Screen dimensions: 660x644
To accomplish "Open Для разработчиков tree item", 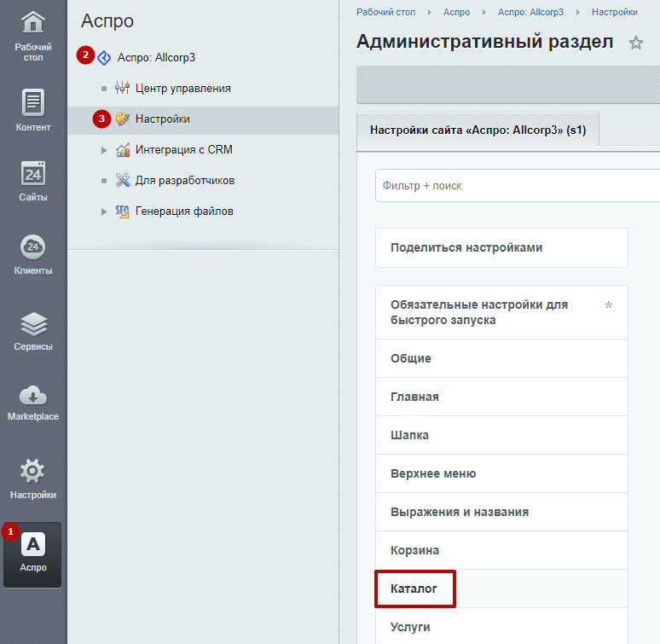I will (185, 181).
